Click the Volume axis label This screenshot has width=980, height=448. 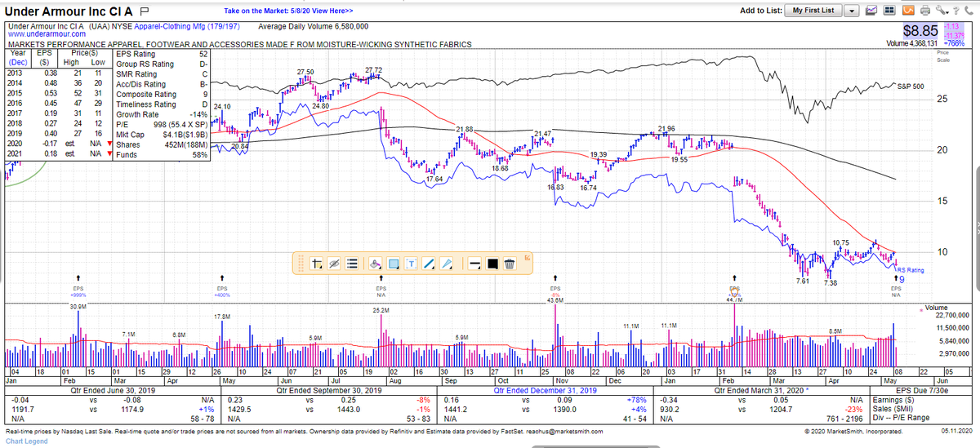[x=937, y=307]
